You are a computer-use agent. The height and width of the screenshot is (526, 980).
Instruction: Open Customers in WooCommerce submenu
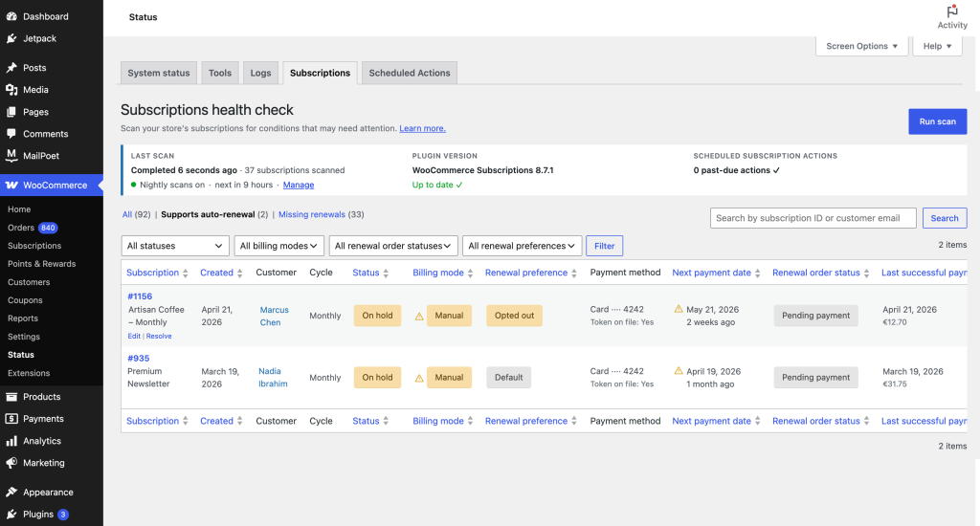(29, 282)
